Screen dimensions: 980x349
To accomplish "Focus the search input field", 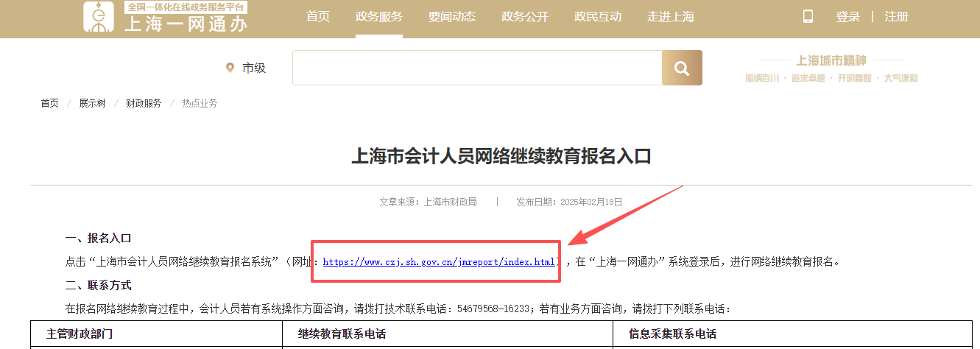I will coord(477,68).
